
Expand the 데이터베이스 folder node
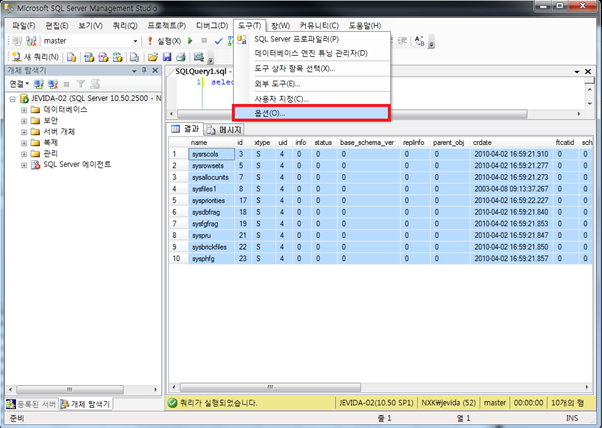24,110
